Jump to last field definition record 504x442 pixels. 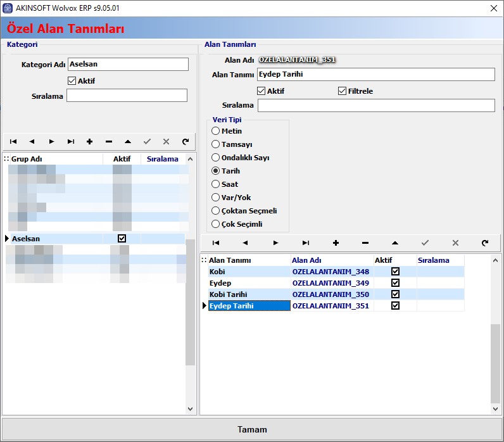click(306, 243)
